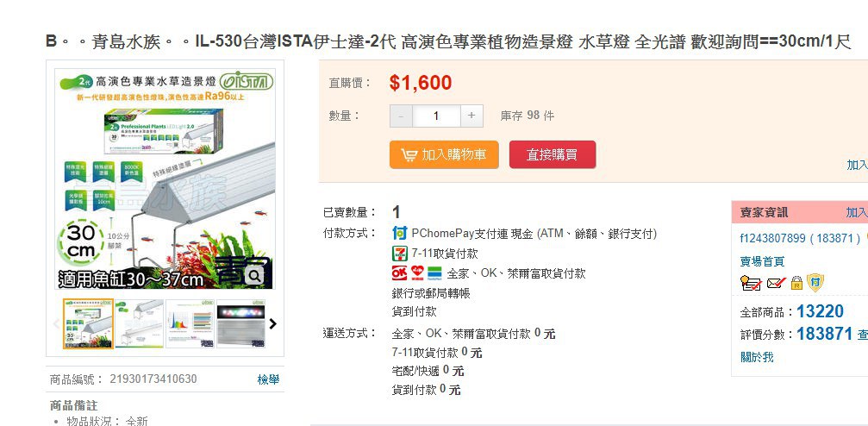Increase quantity with the plus button
The height and width of the screenshot is (426, 868).
tap(471, 116)
